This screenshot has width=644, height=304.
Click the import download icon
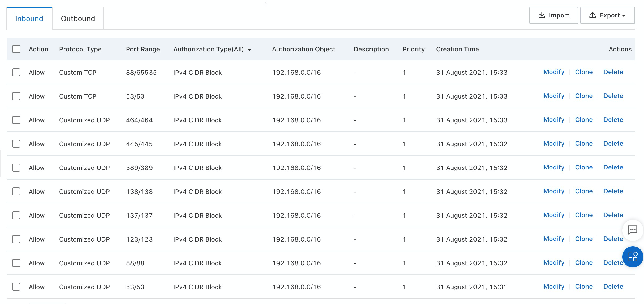pyautogui.click(x=542, y=15)
